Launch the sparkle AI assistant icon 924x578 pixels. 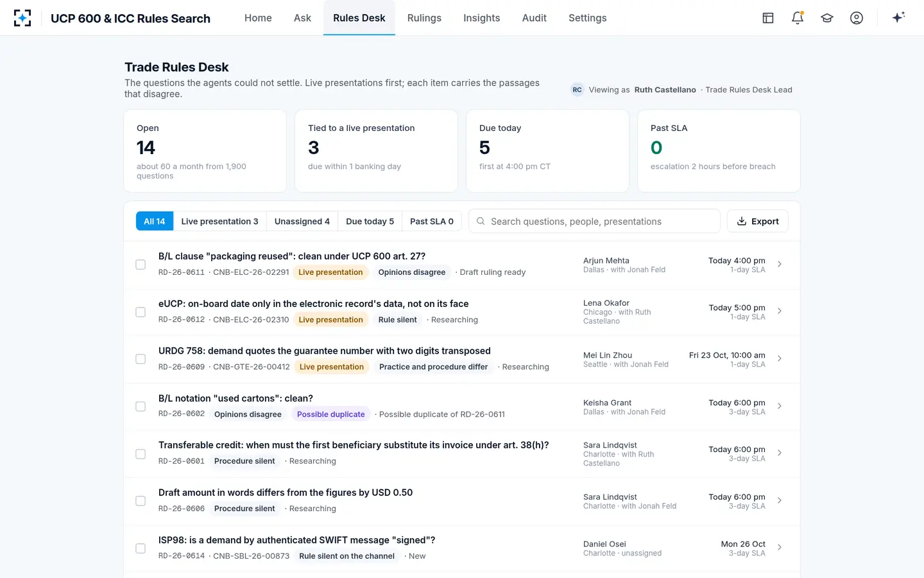click(x=898, y=17)
